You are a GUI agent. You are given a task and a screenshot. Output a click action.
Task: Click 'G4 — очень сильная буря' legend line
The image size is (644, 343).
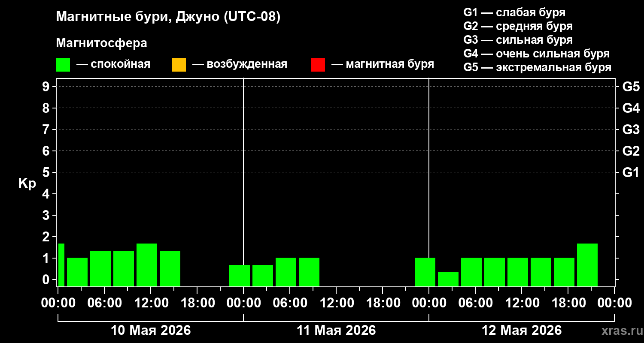pyautogui.click(x=536, y=54)
